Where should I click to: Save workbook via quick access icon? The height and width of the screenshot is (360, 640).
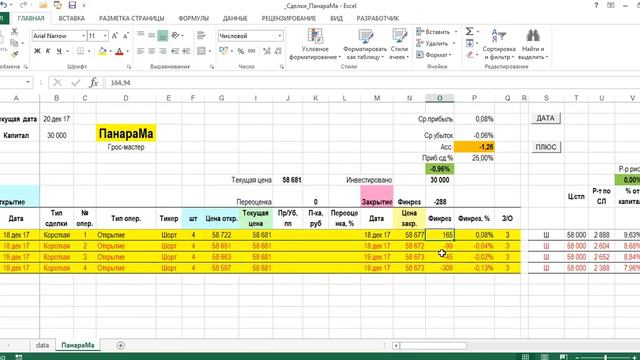72,5
